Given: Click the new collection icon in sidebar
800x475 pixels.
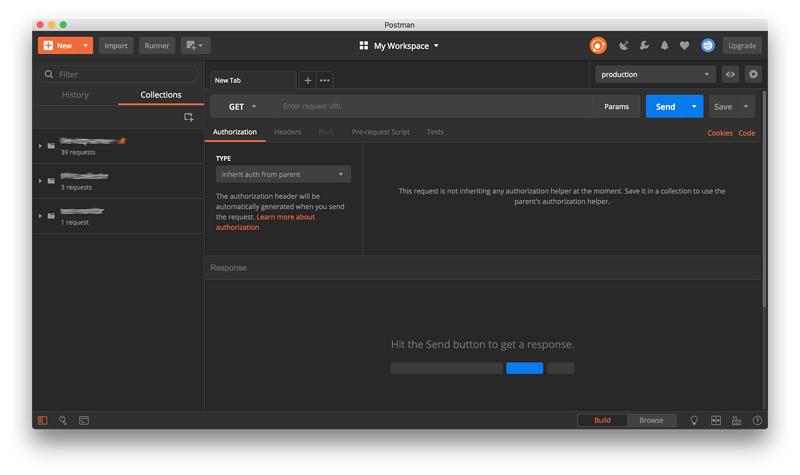Looking at the screenshot, I should coord(188,117).
